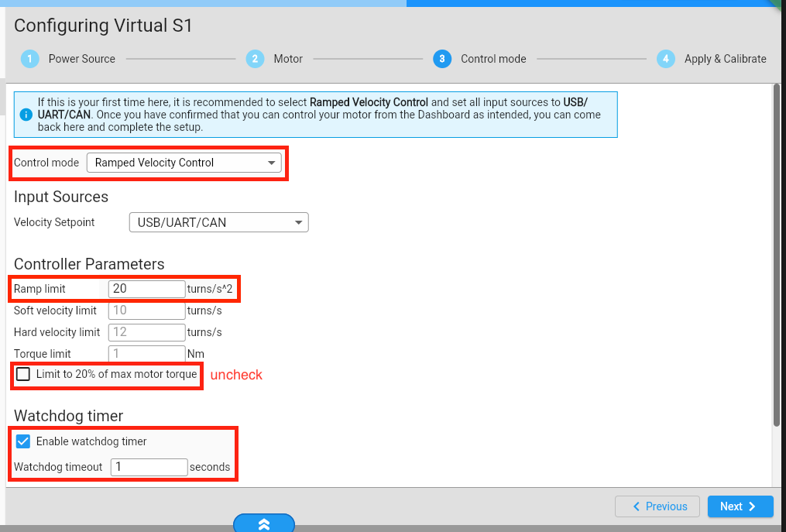786x532 pixels.
Task: Click the Next button
Action: tap(740, 506)
